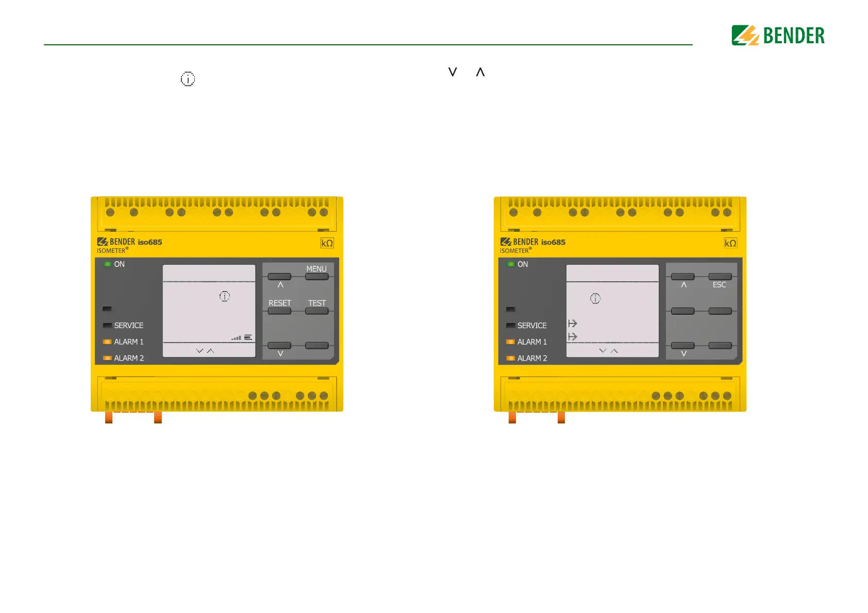The image size is (868, 613).
Task: Click the down/up chevrons at the bottom of the right display
Action: [608, 351]
